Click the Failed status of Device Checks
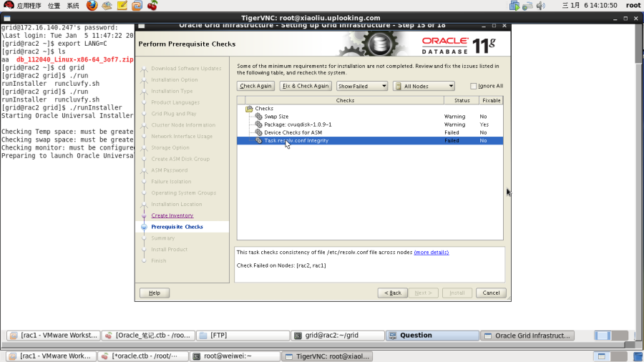 coord(452,132)
